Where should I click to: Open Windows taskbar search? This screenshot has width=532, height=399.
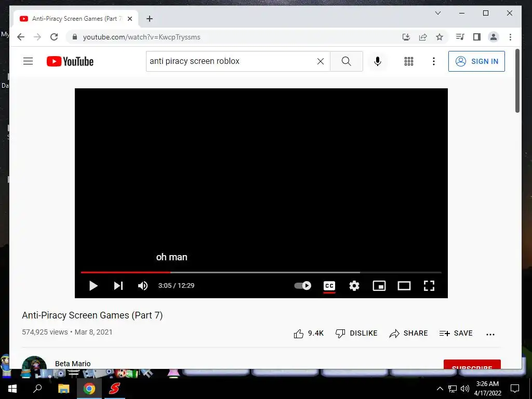37,389
